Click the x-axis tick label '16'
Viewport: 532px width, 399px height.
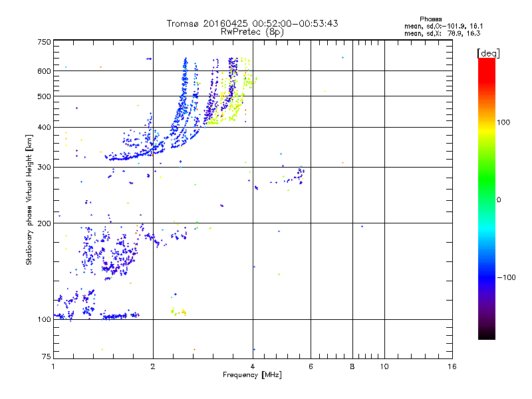click(452, 366)
